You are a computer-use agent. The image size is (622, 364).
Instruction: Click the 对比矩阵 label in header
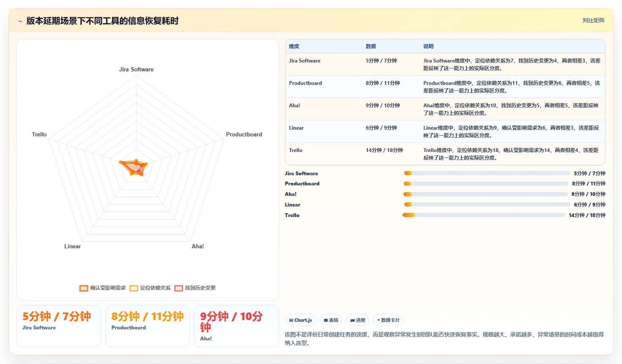(x=593, y=20)
